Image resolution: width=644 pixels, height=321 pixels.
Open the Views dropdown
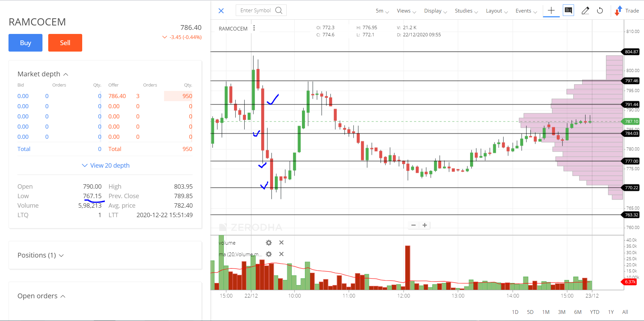coord(406,11)
